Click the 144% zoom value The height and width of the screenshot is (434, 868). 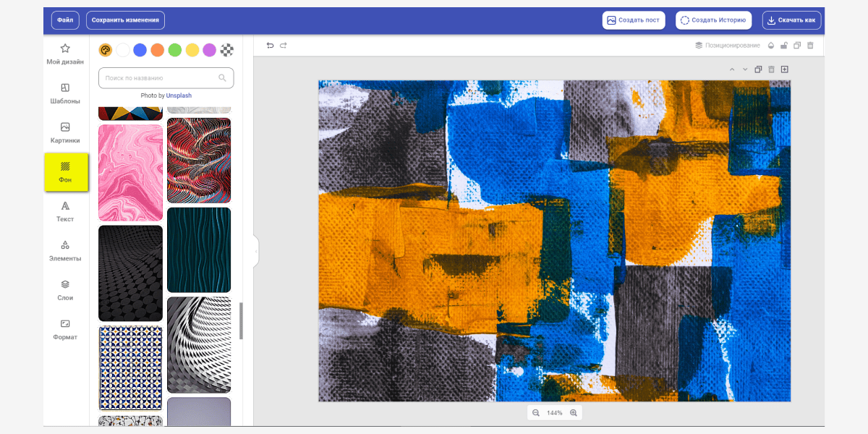(x=555, y=413)
